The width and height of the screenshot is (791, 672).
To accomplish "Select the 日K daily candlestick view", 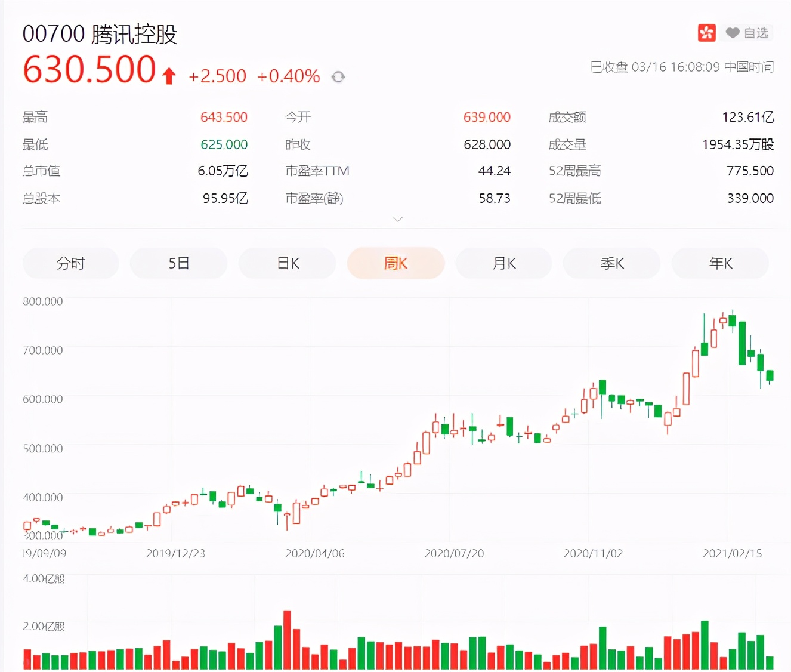I will click(287, 263).
